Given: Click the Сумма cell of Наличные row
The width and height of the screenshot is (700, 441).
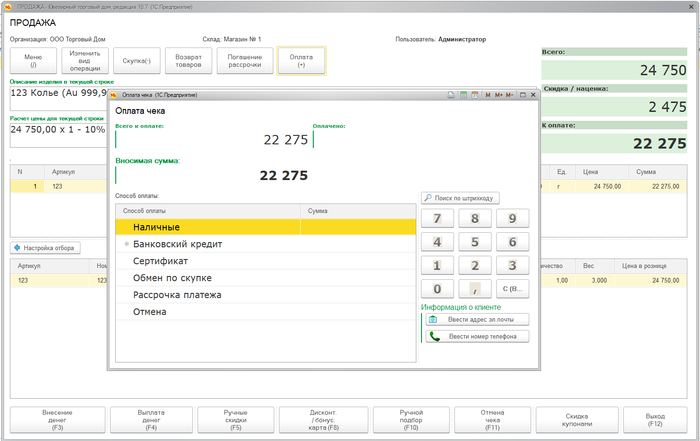Looking at the screenshot, I should (358, 227).
